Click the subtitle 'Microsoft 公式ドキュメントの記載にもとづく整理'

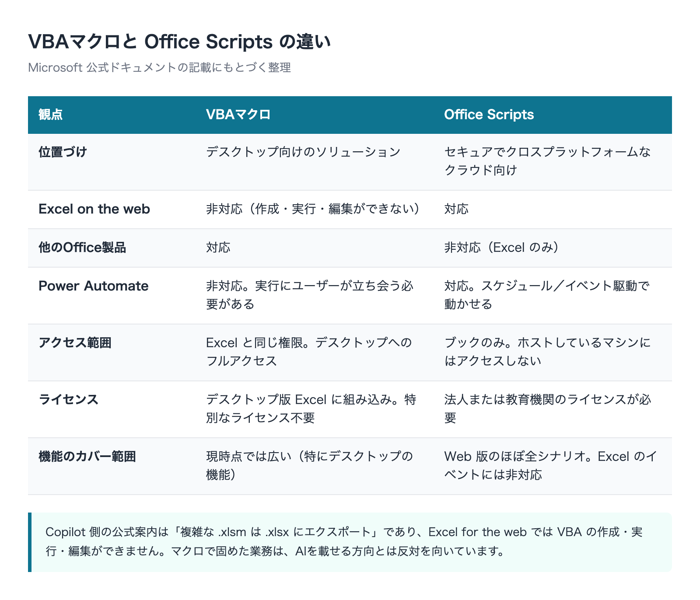[159, 67]
